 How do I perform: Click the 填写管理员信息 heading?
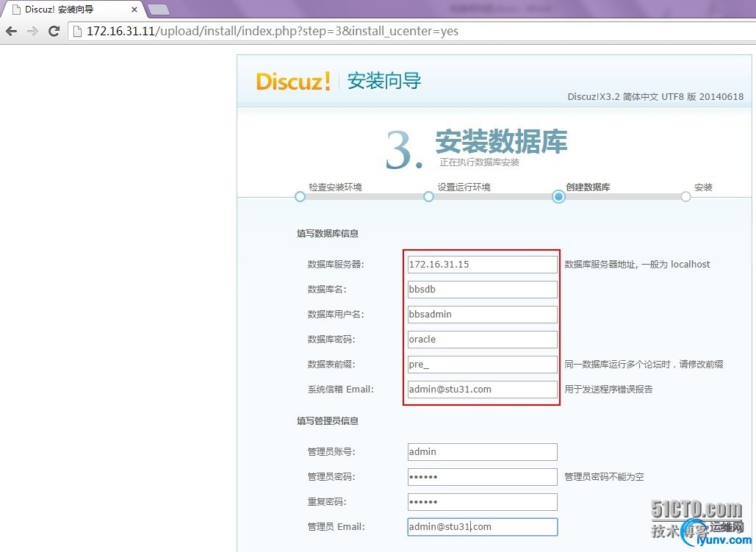328,420
